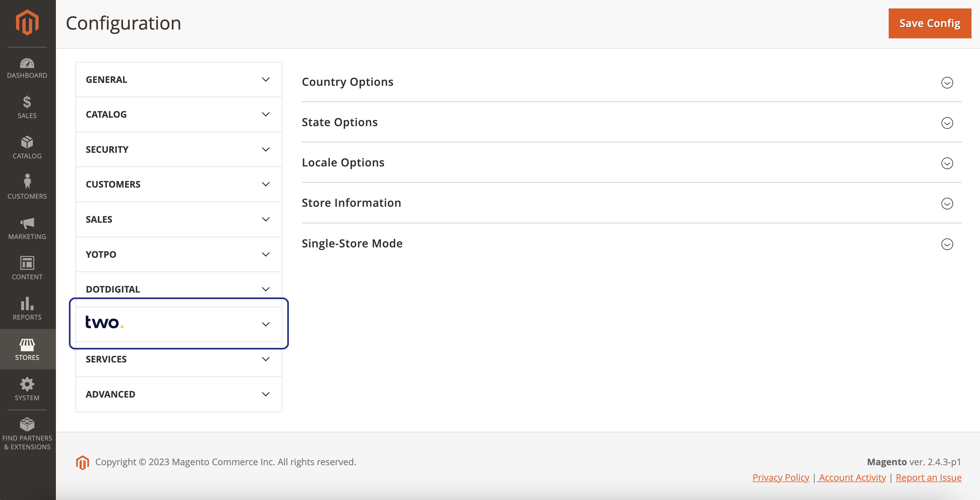Viewport: 980px width, 500px height.
Task: Click the State Options heading
Action: [339, 122]
